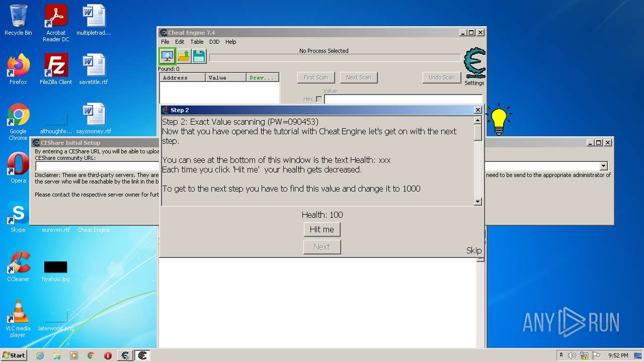Select the multipletrad document desktop icon
644x362 pixels.
tap(94, 21)
